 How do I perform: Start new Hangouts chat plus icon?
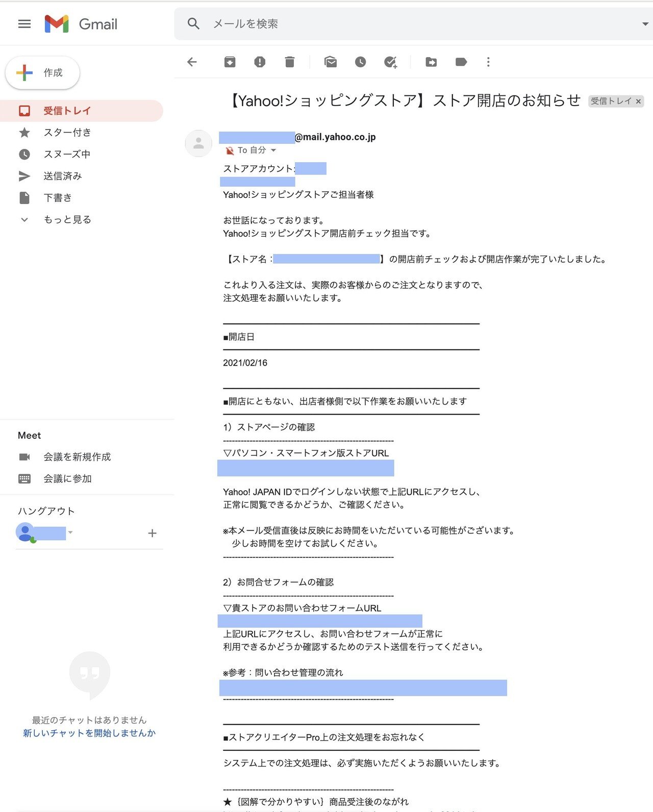(152, 534)
